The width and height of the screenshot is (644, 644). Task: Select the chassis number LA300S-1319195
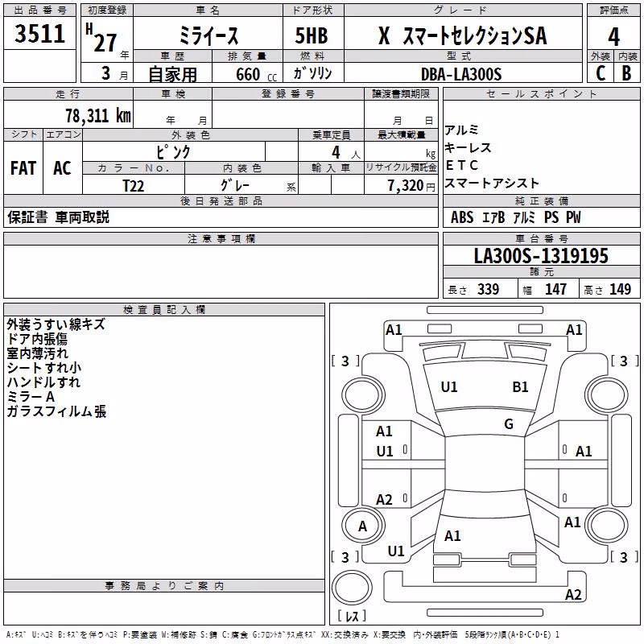(541, 256)
